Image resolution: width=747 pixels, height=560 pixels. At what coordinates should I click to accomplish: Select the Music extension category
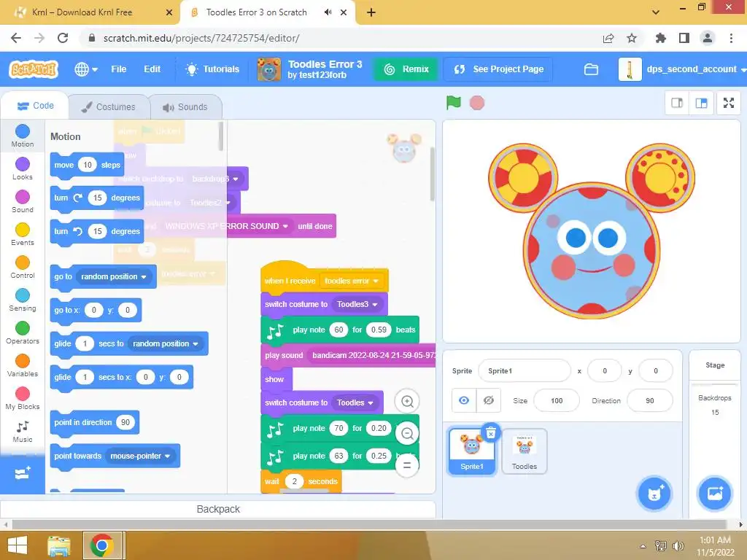click(23, 432)
